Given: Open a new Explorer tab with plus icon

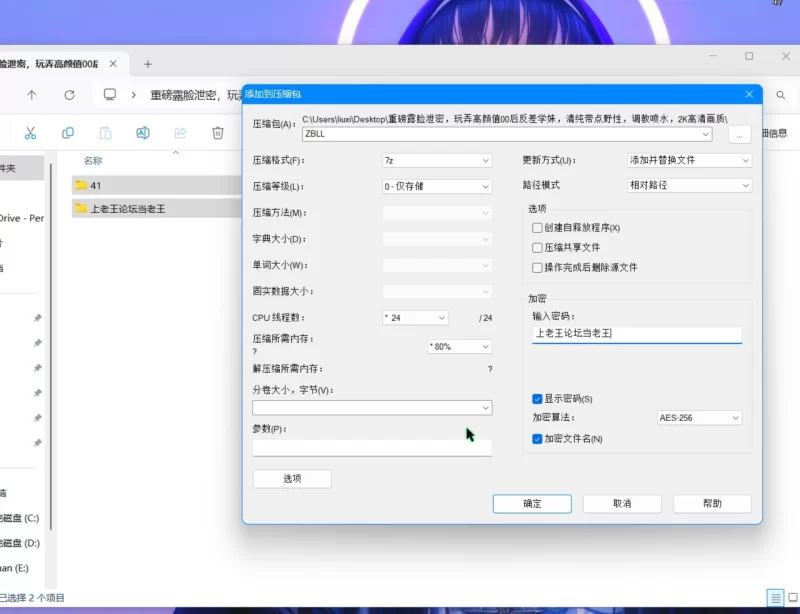Looking at the screenshot, I should [148, 64].
